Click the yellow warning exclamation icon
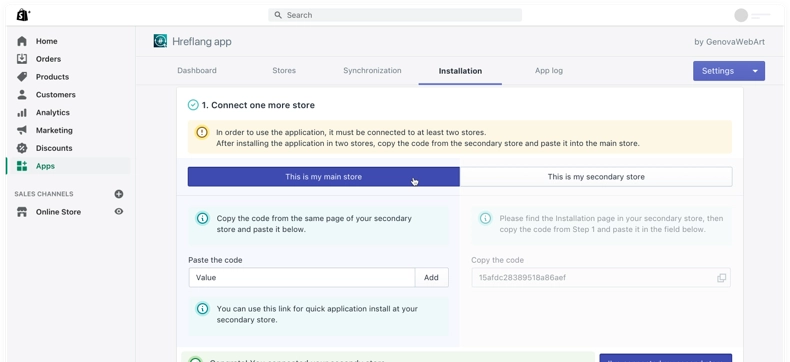Viewport: 790px width, 362px height. pos(202,132)
